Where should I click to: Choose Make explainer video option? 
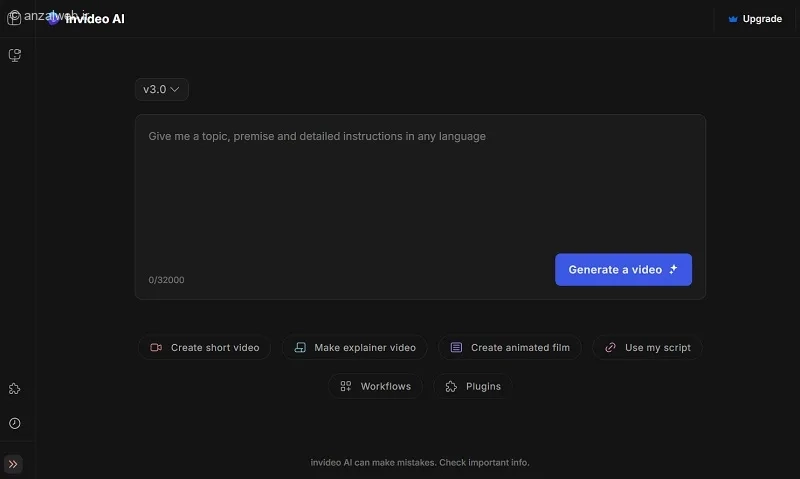tap(355, 347)
